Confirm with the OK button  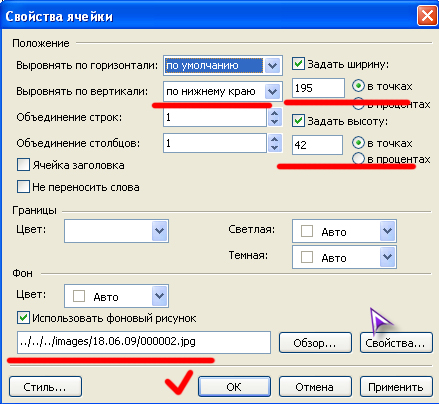point(234,386)
